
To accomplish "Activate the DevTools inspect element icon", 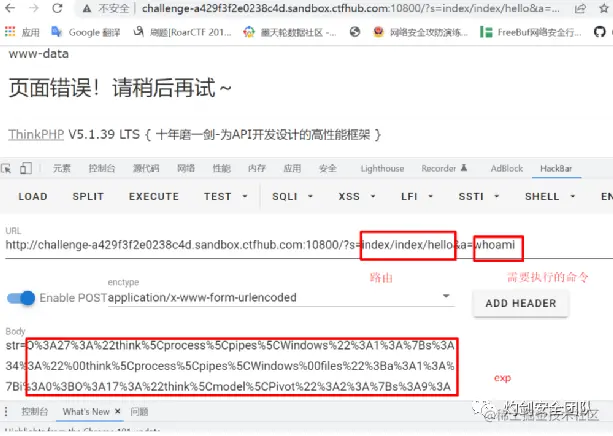I will click(x=6, y=169).
